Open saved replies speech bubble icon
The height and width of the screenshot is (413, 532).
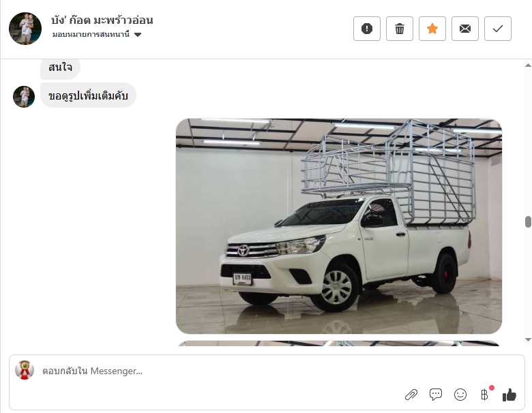tap(436, 395)
